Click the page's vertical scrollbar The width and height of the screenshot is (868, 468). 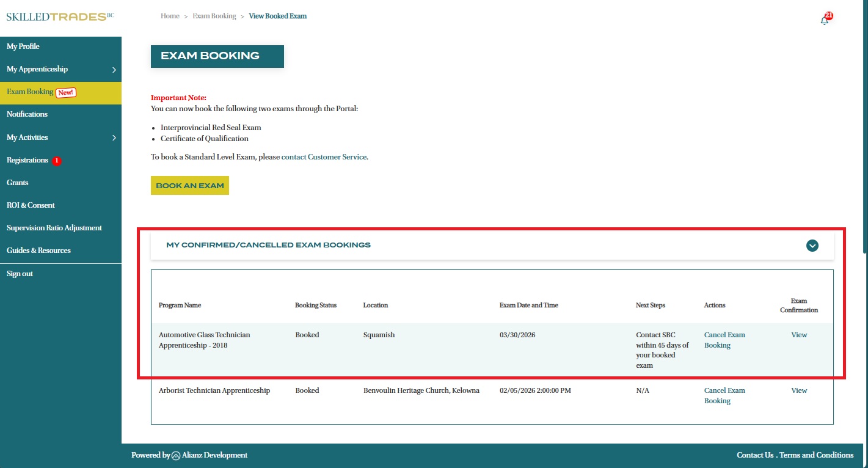[864, 122]
